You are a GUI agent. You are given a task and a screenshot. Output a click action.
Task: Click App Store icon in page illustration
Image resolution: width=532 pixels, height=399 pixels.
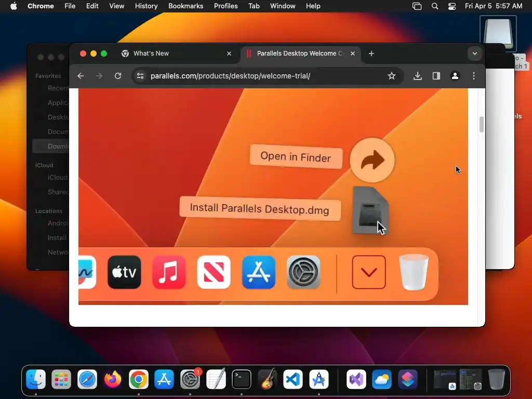click(x=259, y=272)
